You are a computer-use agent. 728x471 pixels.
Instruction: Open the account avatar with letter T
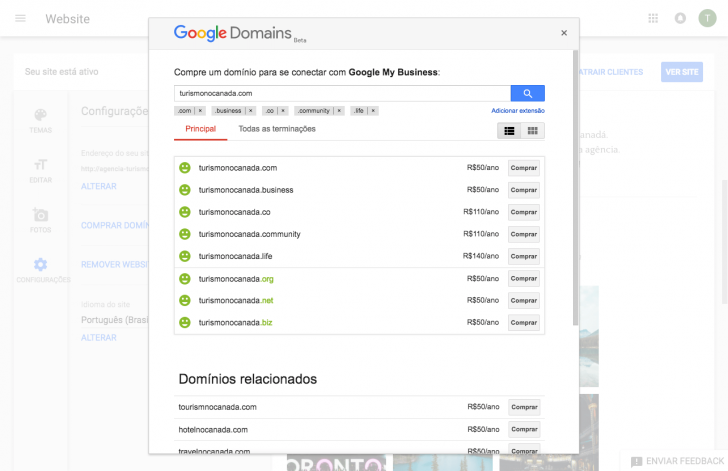[x=707, y=18]
